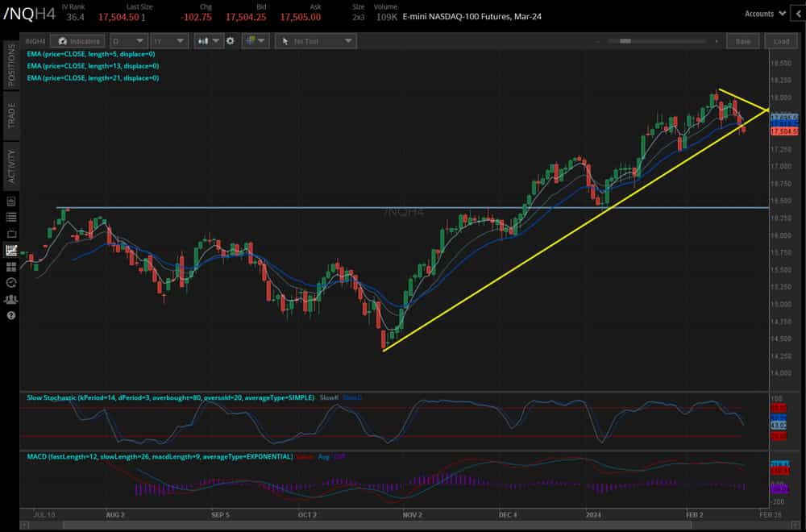
Task: Open the circular gauge sidebar icon
Action: (x=10, y=283)
